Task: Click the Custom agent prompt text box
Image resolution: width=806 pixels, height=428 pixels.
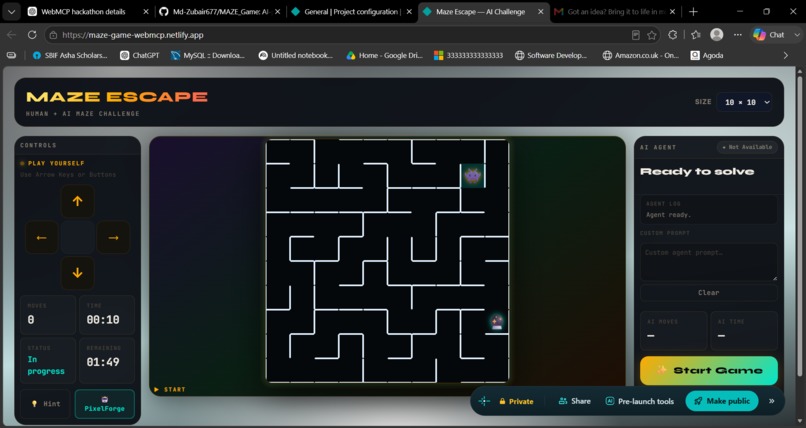Action: click(x=709, y=262)
